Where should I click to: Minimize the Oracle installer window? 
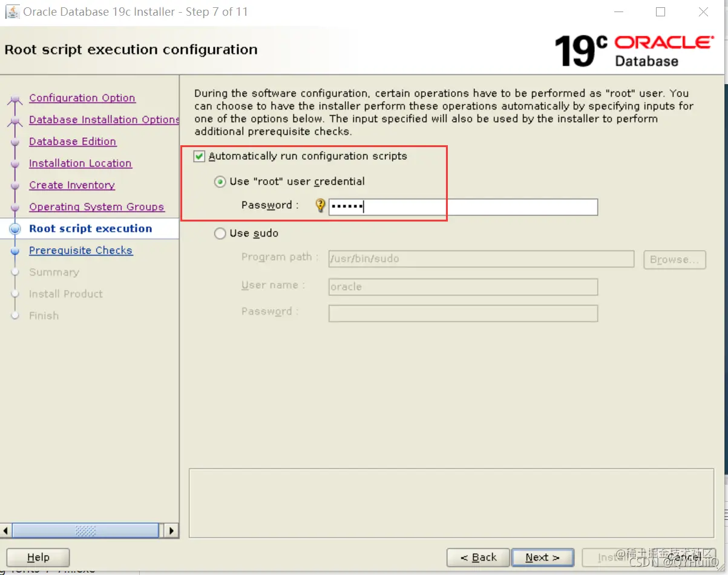[x=619, y=12]
